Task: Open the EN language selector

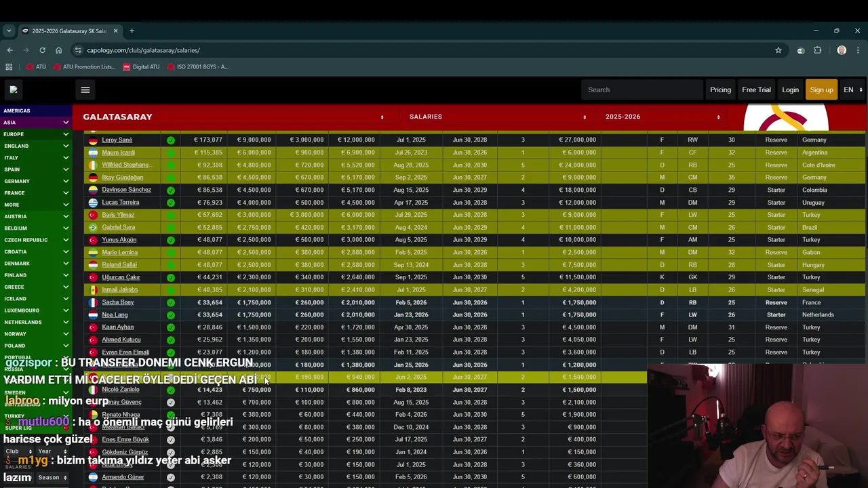Action: pos(852,89)
